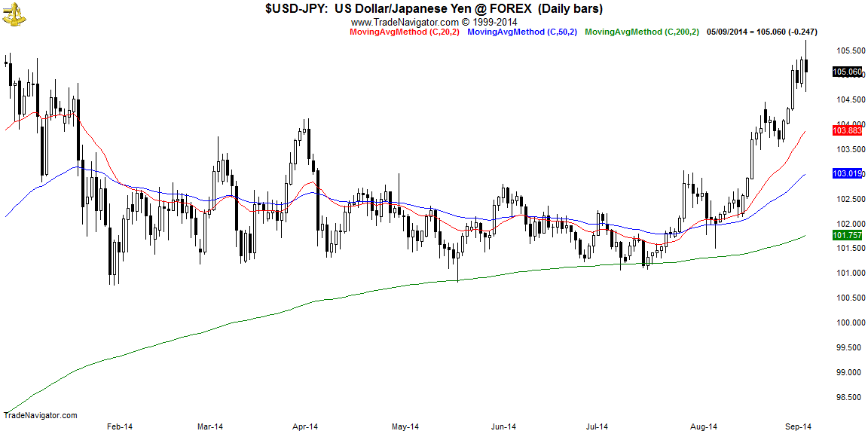The image size is (868, 434).
Task: Select the blue MovingAvgMethod (C,50,2) legend
Action: pyautogui.click(x=522, y=32)
